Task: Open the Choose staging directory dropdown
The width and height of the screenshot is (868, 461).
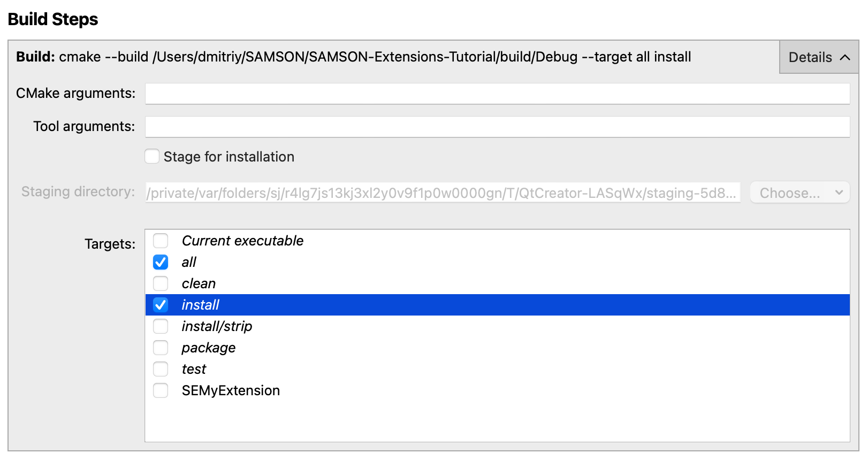Action: 800,193
